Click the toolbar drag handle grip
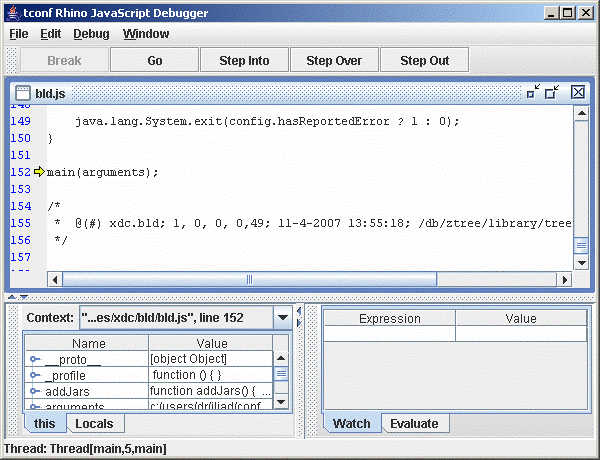This screenshot has height=460, width=600. click(11, 60)
